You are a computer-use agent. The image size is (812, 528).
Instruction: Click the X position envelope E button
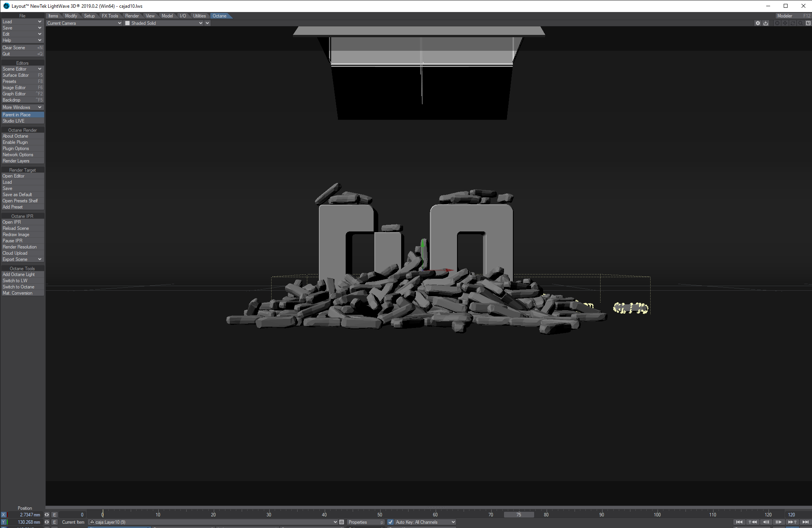coord(55,515)
